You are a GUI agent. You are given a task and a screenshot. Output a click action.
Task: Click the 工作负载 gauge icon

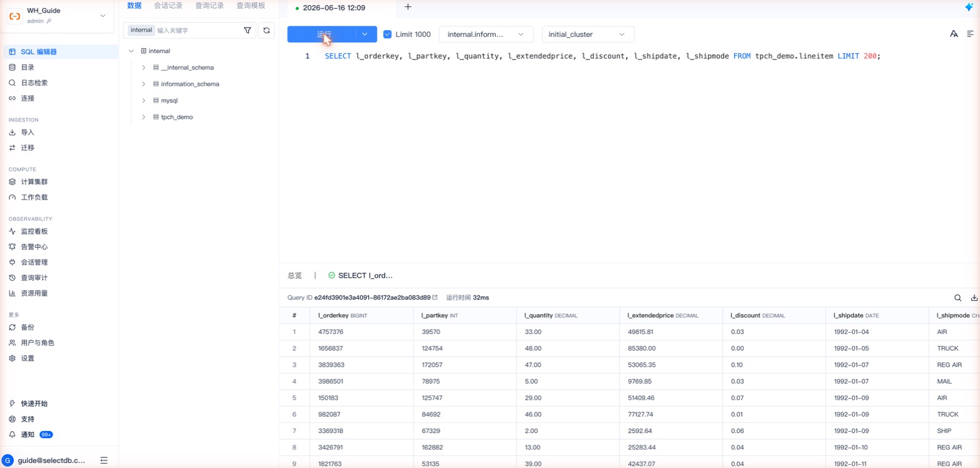[x=12, y=197]
